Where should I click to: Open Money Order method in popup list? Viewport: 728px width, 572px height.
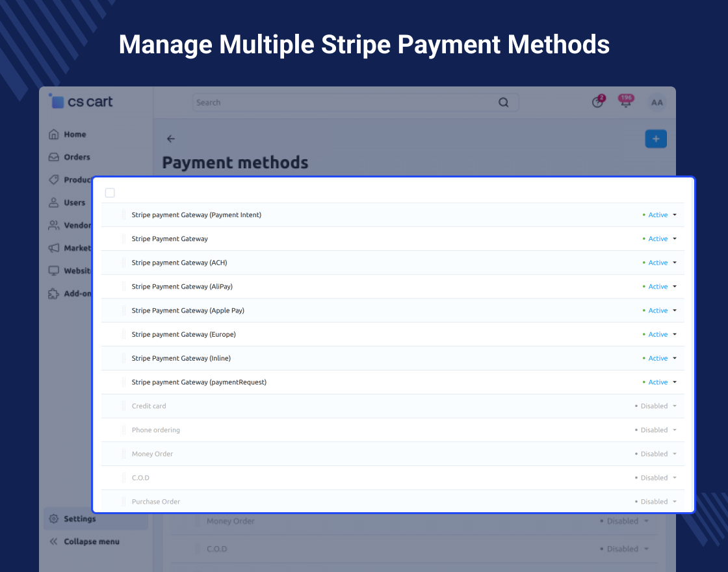[152, 454]
